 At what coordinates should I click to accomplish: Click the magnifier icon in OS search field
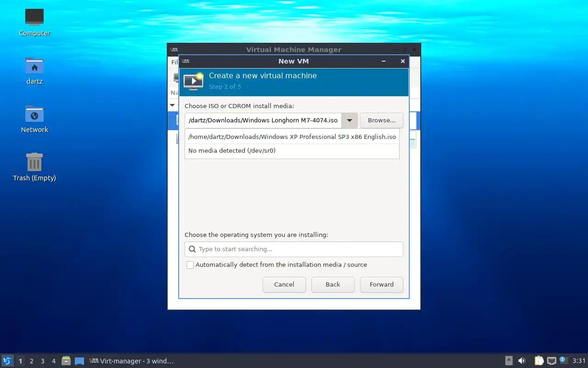pyautogui.click(x=192, y=249)
